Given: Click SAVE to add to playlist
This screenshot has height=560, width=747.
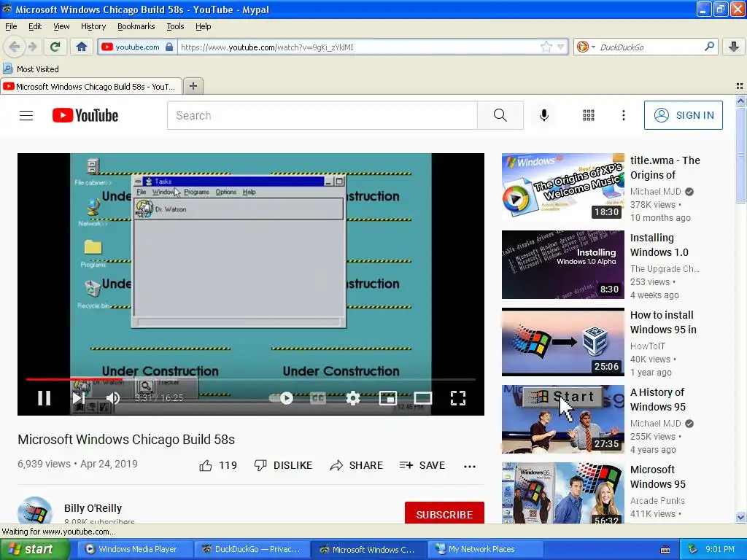Looking at the screenshot, I should click(422, 465).
